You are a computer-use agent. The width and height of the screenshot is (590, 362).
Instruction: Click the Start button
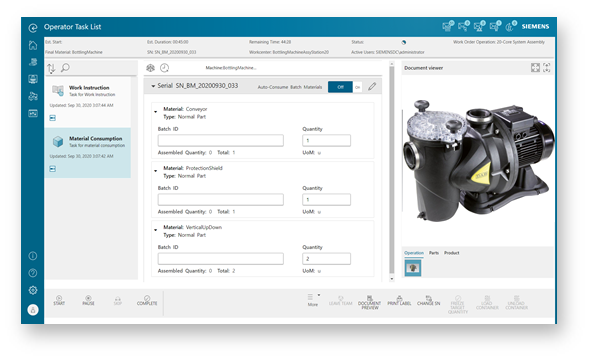pos(59,300)
